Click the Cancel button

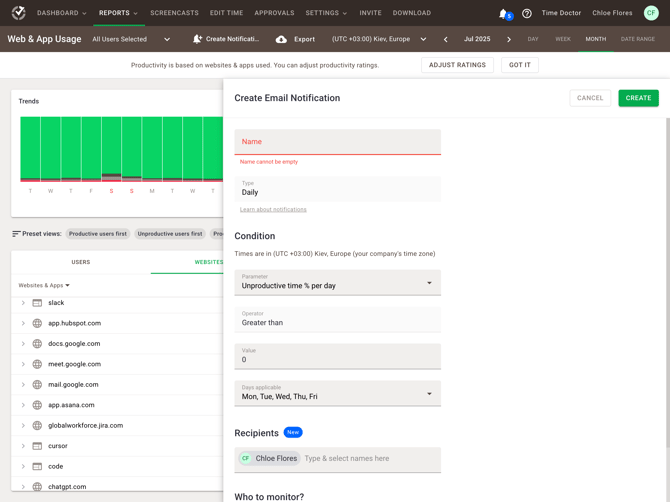590,98
